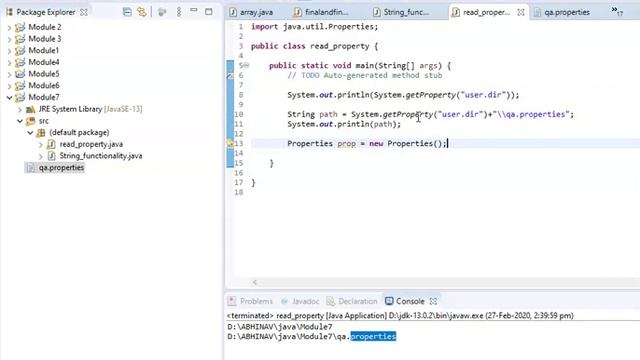Click task marker on line 6
The height and width of the screenshot is (360, 640).
[x=230, y=76]
